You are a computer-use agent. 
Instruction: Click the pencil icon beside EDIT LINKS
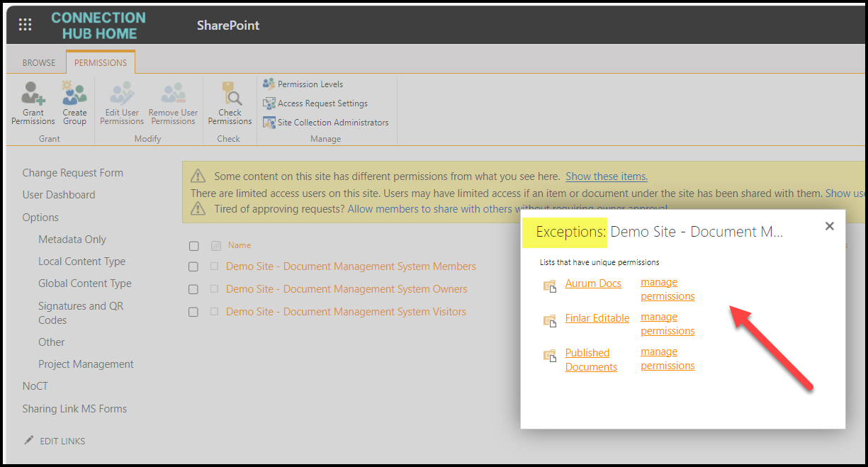tap(29, 440)
